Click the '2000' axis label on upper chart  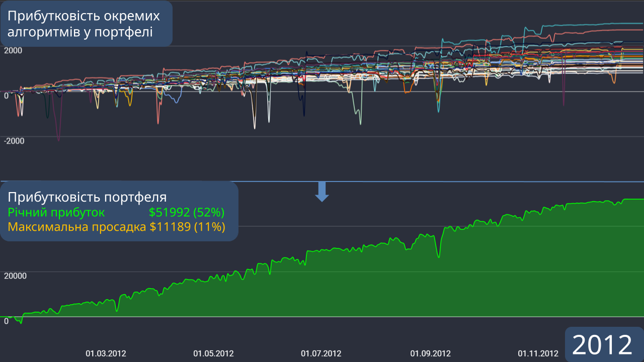[x=13, y=50]
